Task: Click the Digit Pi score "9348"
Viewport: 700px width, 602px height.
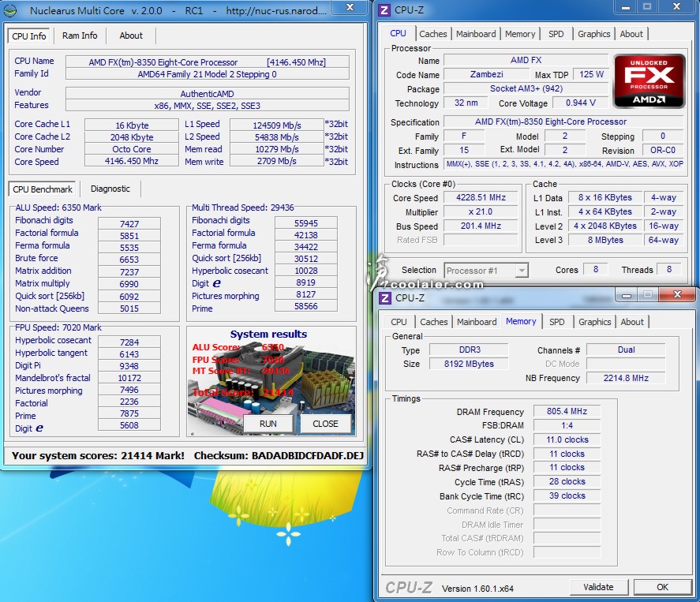Action: pyautogui.click(x=129, y=366)
